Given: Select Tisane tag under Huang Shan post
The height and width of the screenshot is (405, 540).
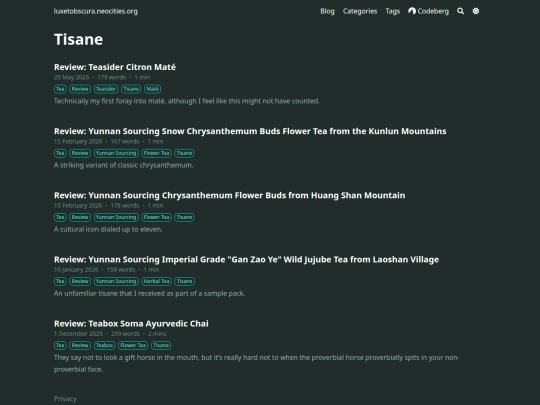Looking at the screenshot, I should [x=184, y=217].
